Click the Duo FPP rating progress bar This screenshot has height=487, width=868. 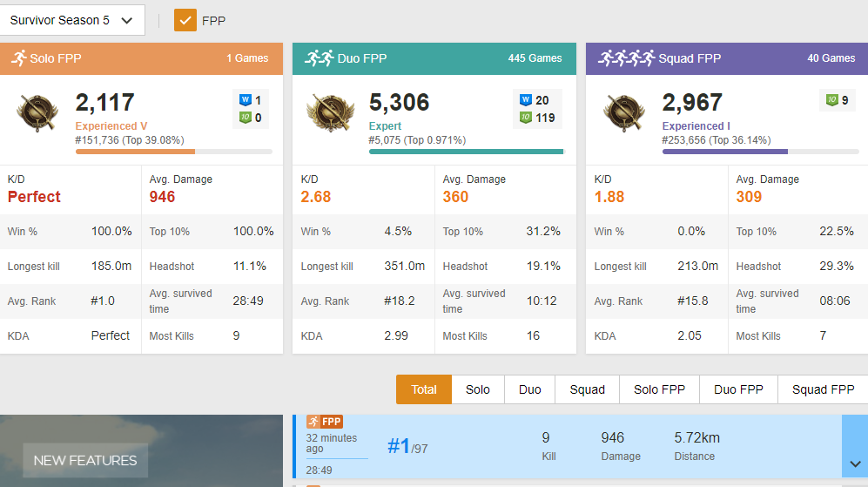(x=466, y=152)
